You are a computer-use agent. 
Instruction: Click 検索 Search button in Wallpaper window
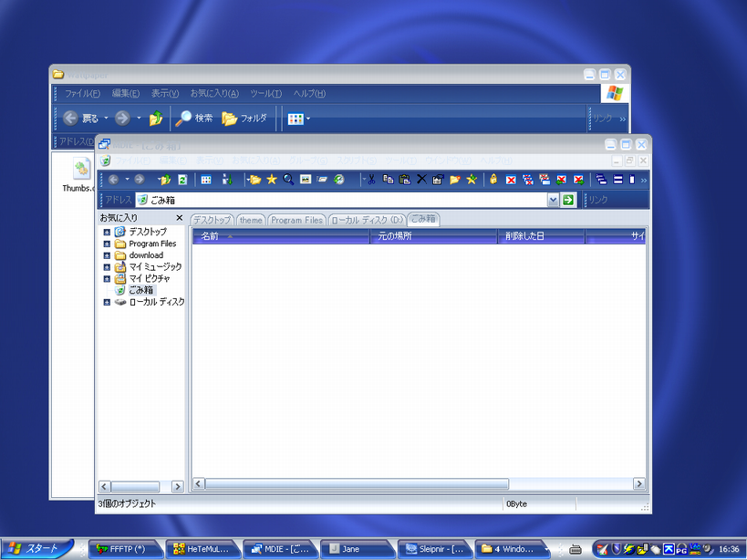coord(194,118)
